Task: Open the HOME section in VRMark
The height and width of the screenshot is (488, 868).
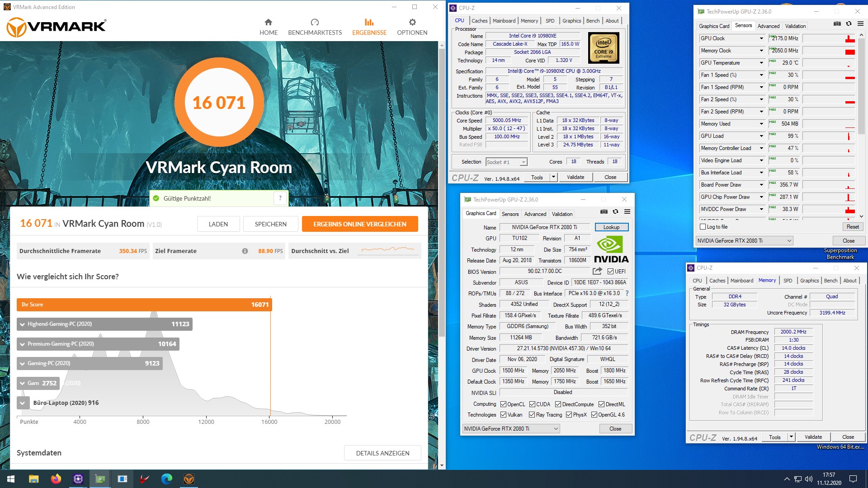Action: tap(269, 27)
